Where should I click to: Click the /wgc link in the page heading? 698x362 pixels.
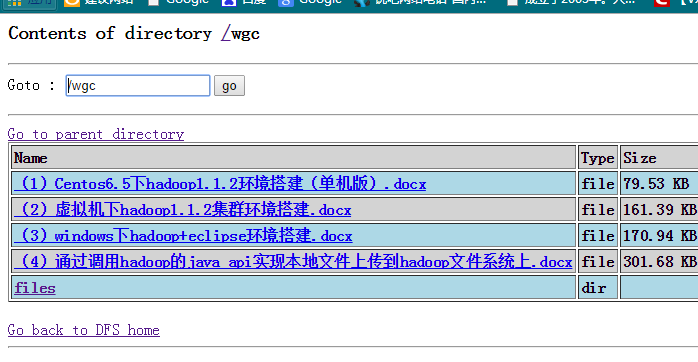click(241, 33)
